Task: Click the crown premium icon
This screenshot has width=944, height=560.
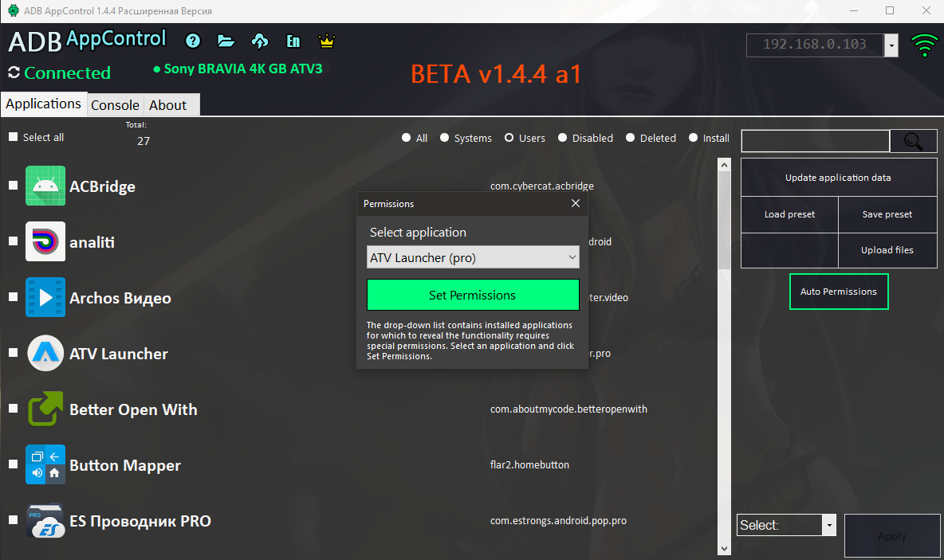Action: [x=326, y=41]
